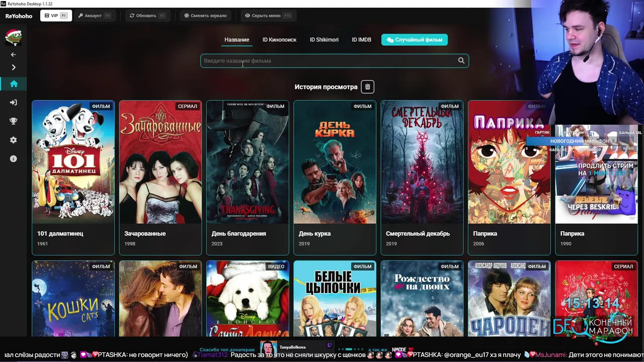
Task: Click the title text 101 далматинец
Action: click(x=60, y=233)
